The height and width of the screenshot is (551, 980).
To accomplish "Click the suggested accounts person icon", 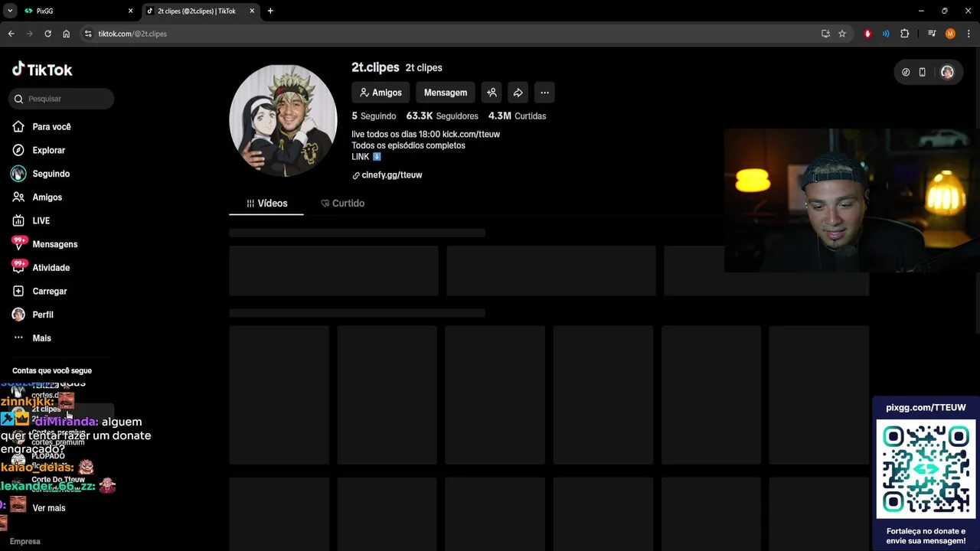I will pos(492,93).
